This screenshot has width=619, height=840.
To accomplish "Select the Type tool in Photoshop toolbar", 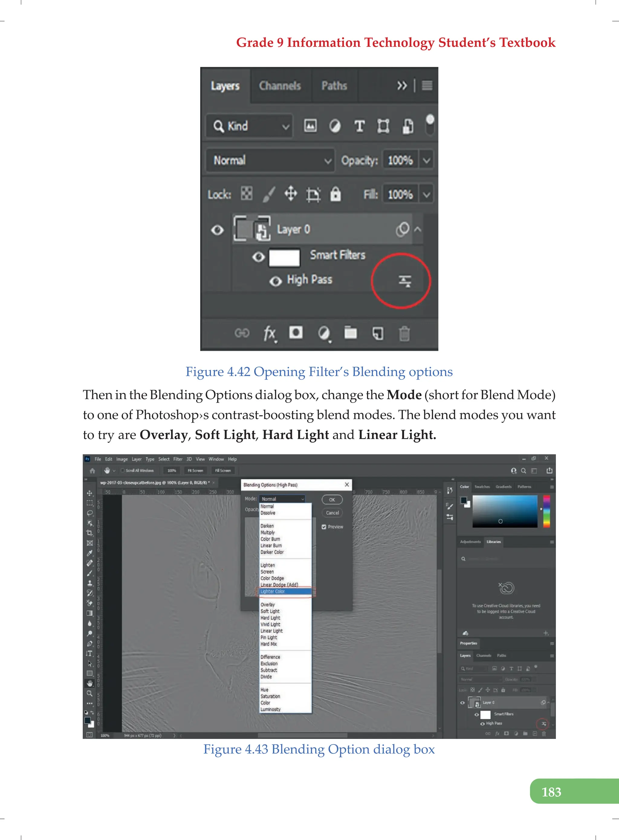I will coord(89,653).
